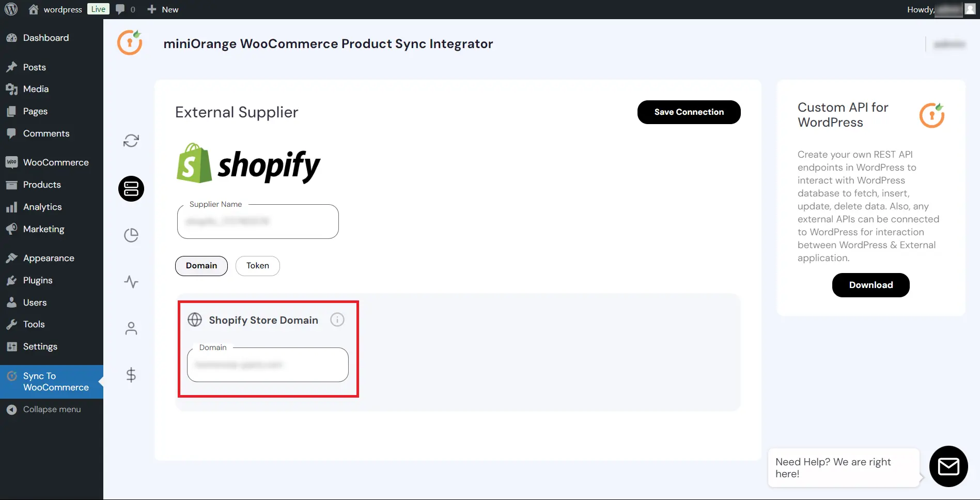Image resolution: width=980 pixels, height=500 pixels.
Task: Click info icon beside Shopify Store Domain
Action: (337, 320)
